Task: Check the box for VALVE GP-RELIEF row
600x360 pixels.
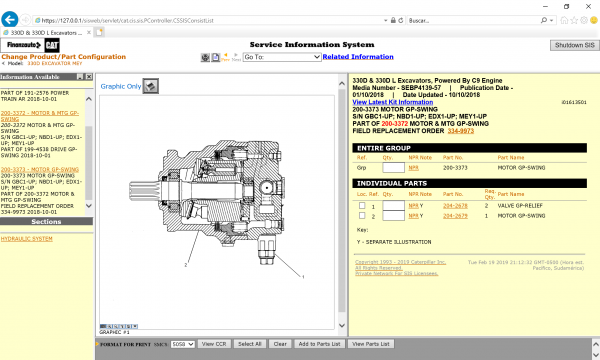Action: 362,205
